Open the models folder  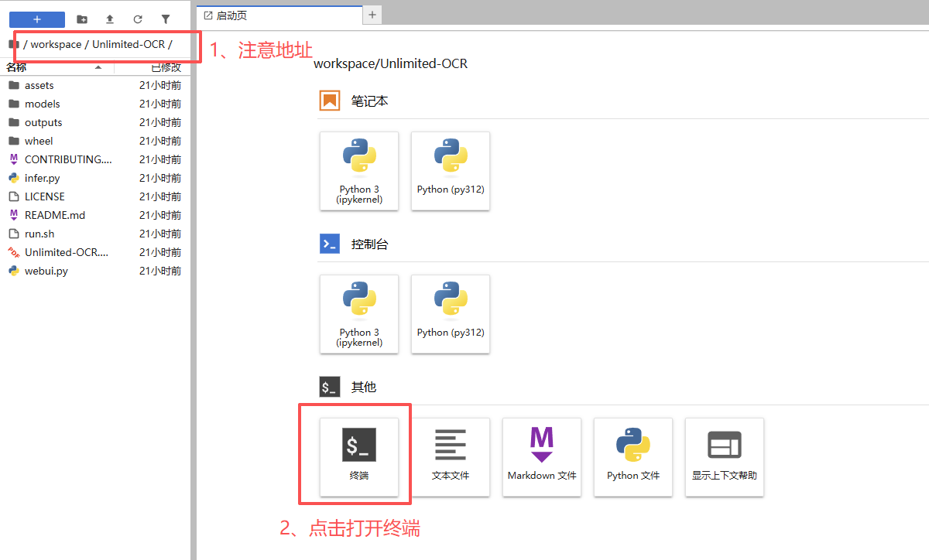click(x=94, y=104)
